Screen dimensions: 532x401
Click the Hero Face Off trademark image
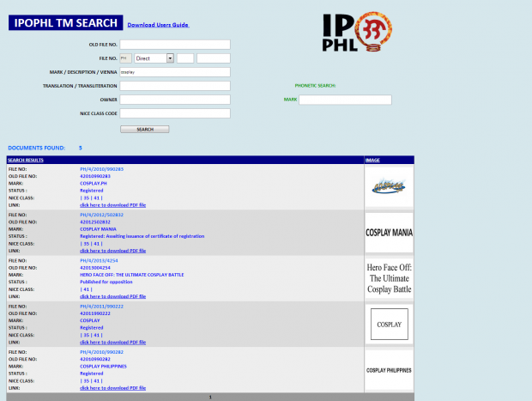tap(389, 278)
